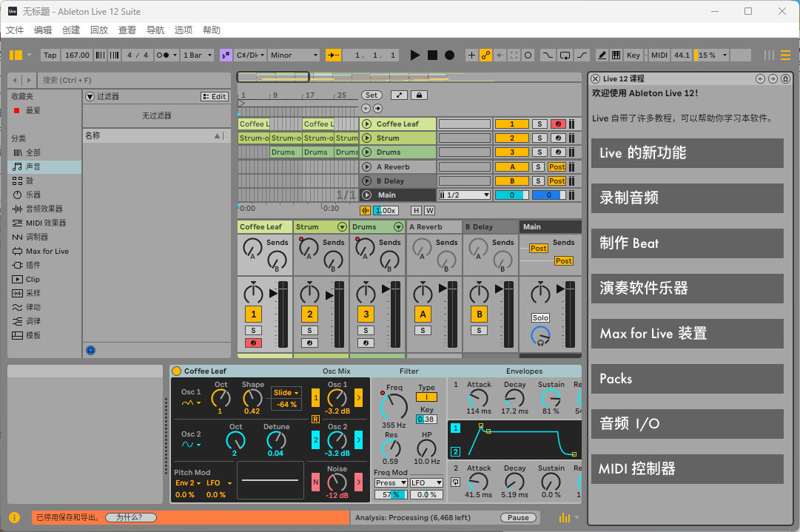Select 声音 category in browser

tap(44, 166)
